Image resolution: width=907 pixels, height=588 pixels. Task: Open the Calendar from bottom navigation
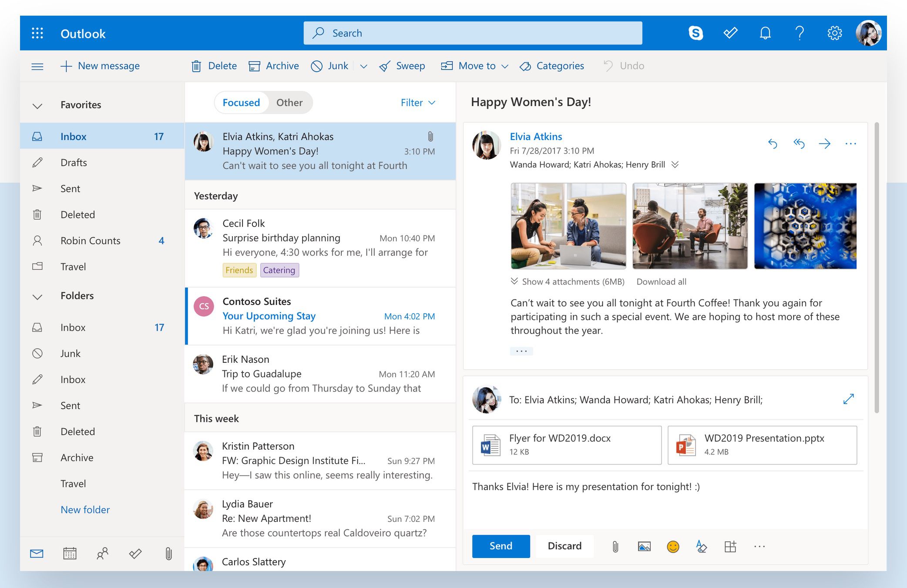tap(70, 554)
